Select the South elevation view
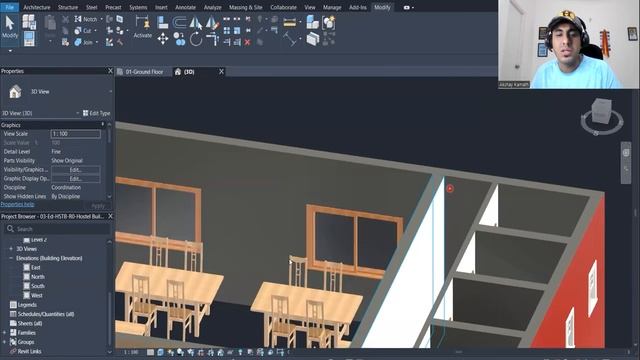Viewport: 640px width, 360px height. click(37, 286)
